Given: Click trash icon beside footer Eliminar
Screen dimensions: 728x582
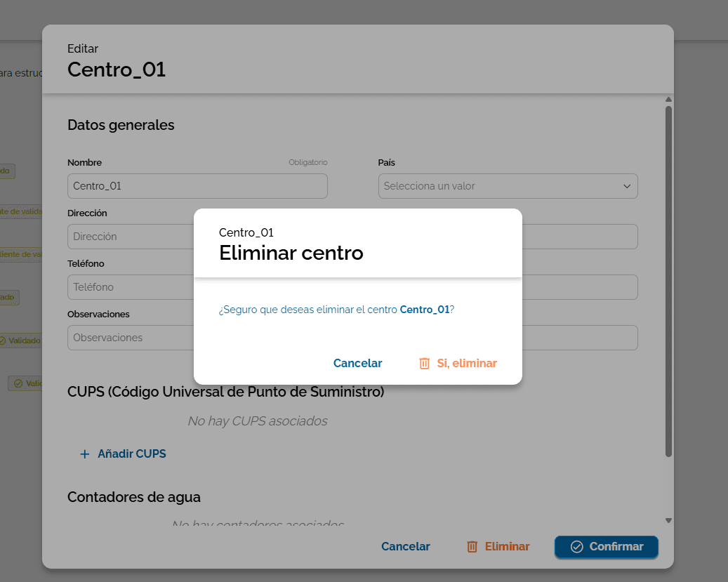Looking at the screenshot, I should 472,547.
